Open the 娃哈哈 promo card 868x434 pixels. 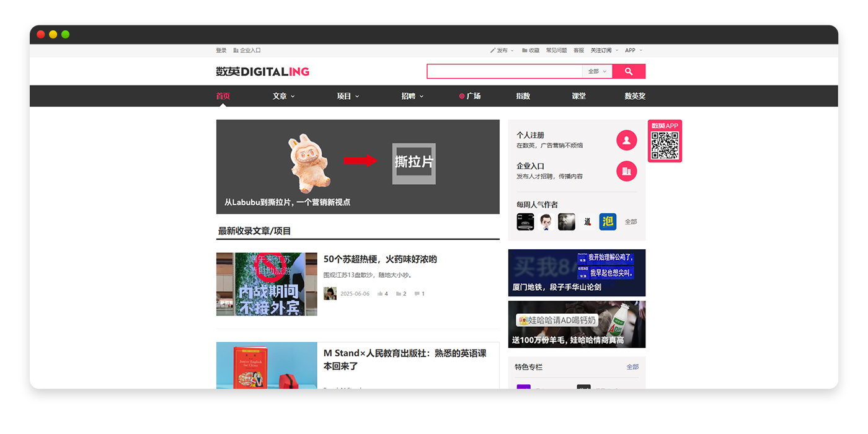pyautogui.click(x=577, y=324)
